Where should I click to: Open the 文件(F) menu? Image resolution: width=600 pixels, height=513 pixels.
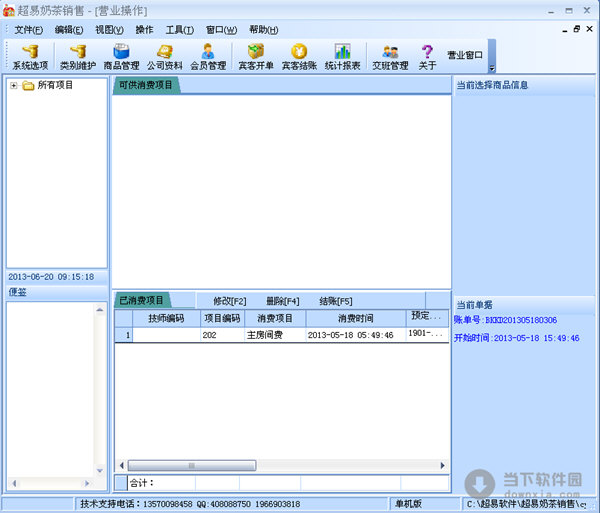(x=29, y=30)
